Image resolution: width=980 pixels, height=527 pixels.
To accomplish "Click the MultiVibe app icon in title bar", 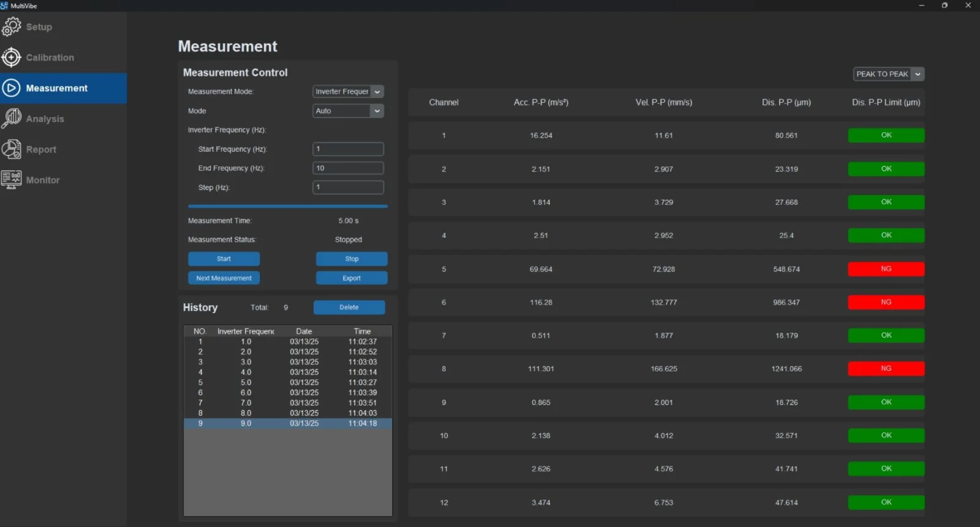I will click(4, 6).
